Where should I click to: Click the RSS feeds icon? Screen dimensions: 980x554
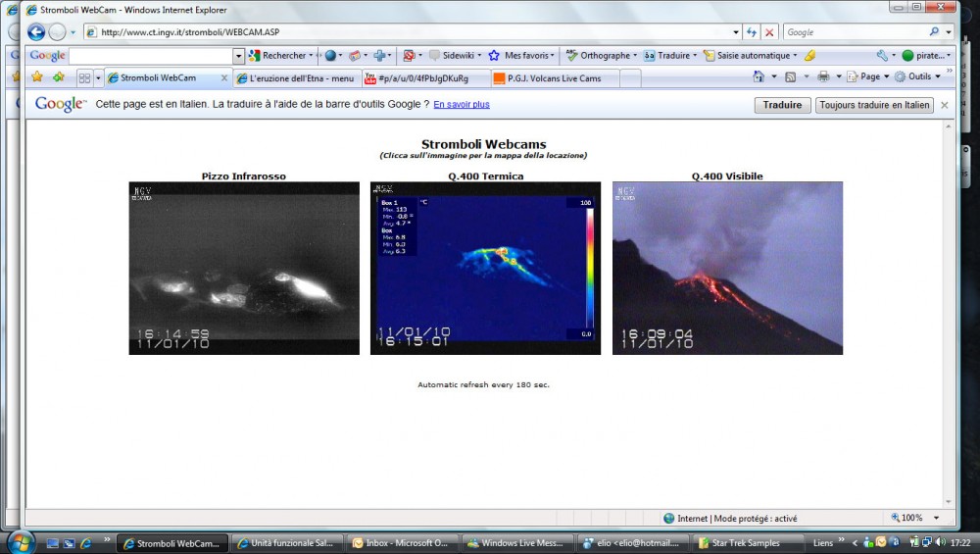[x=790, y=77]
